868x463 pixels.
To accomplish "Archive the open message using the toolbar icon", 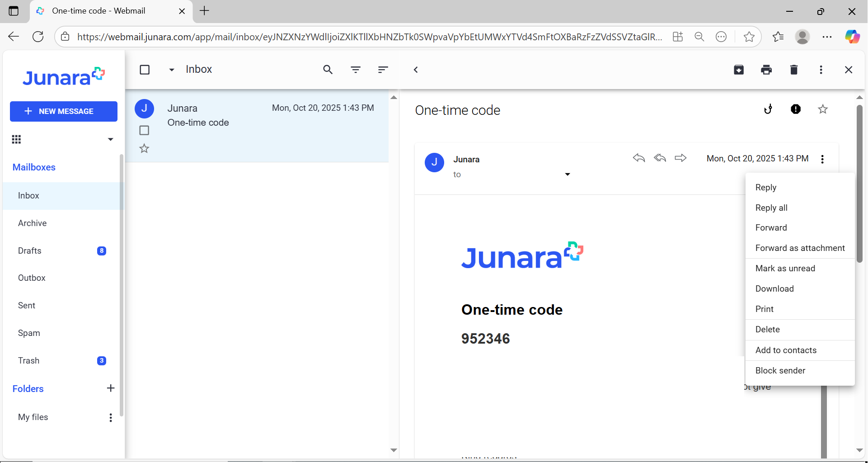I will click(x=739, y=70).
